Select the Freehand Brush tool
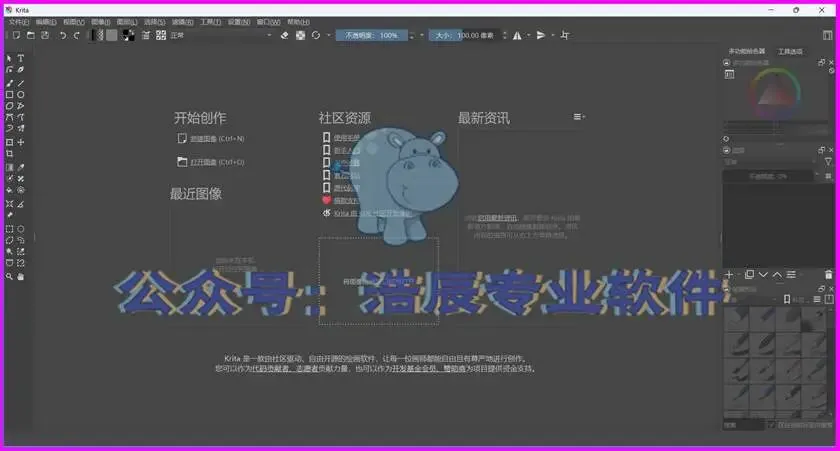Screen dimensions: 840x451 (x=9, y=84)
